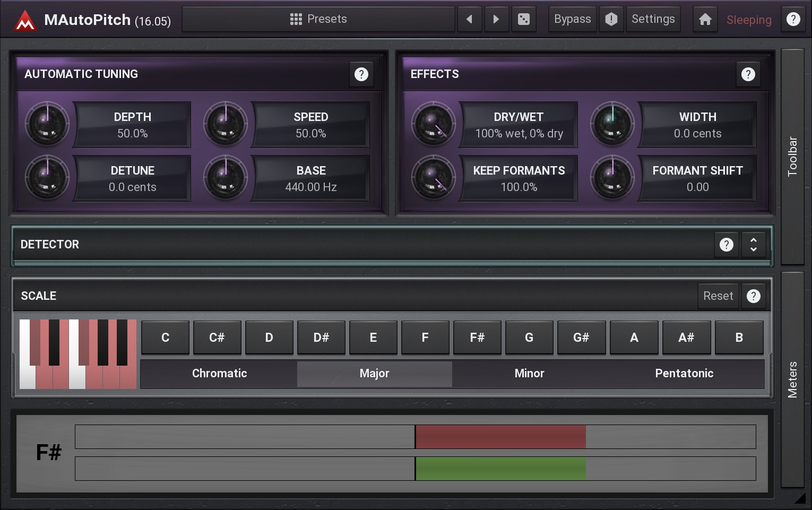Click the Keep Formants knob
Image resolution: width=812 pixels, height=510 pixels.
434,178
